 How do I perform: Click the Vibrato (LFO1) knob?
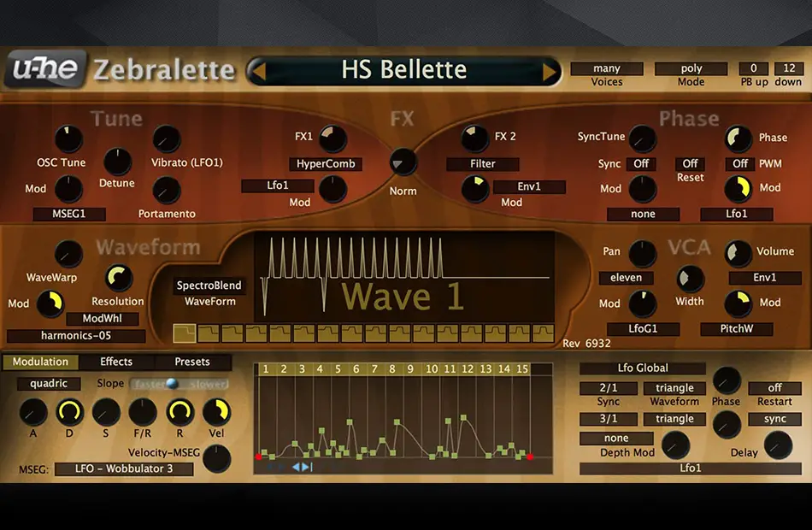click(167, 138)
